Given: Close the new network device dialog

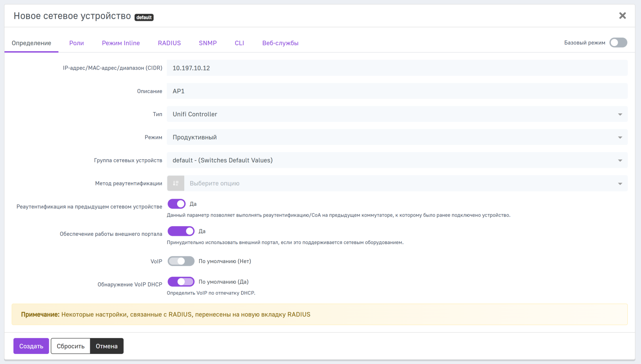Looking at the screenshot, I should [622, 16].
